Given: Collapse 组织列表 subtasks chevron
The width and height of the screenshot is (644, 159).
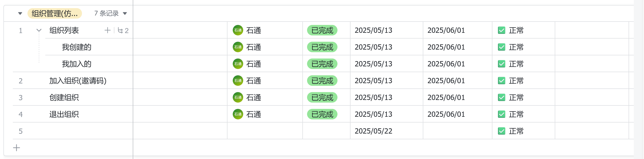Looking at the screenshot, I should [39, 30].
